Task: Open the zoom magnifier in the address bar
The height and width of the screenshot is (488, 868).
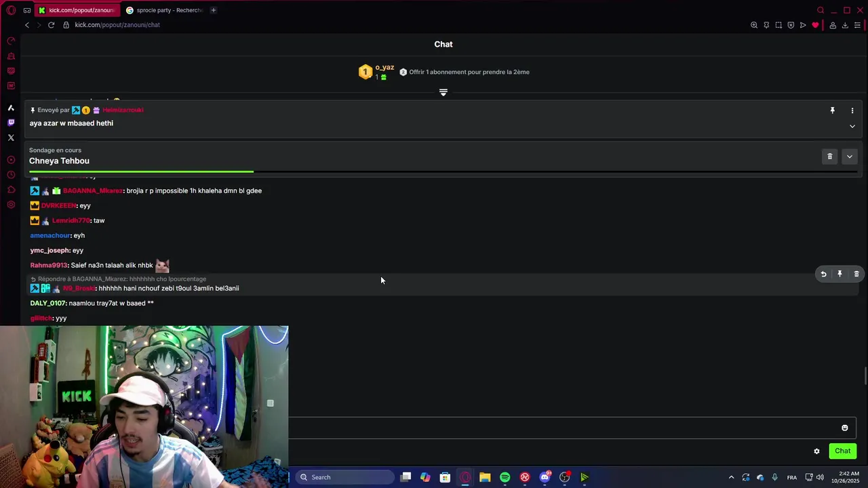Action: (754, 25)
